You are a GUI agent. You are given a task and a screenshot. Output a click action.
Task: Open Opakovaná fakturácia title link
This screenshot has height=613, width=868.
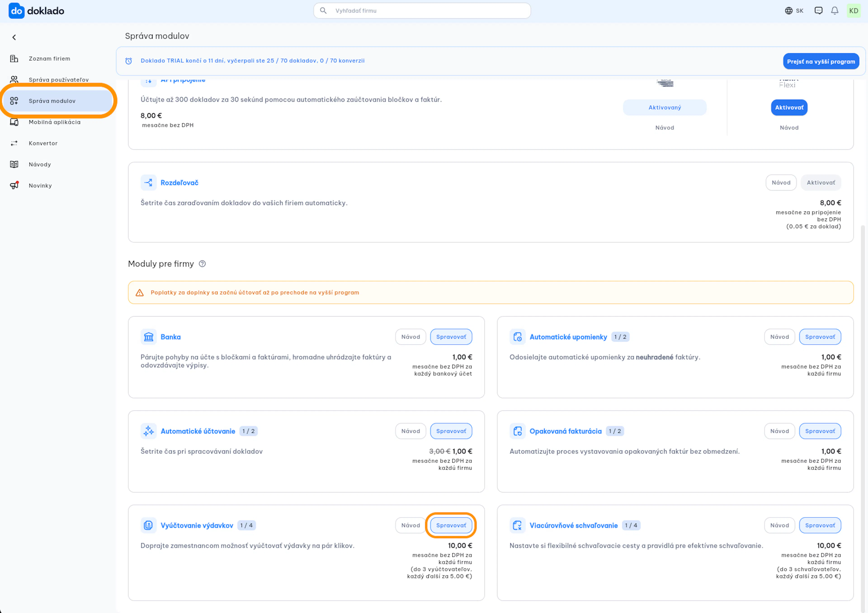tap(566, 431)
